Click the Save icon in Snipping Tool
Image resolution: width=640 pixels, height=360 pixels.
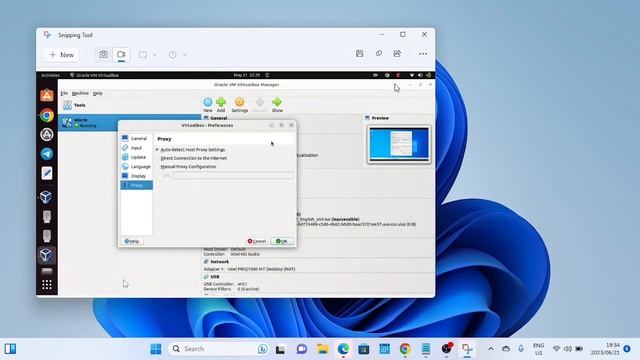tap(360, 53)
